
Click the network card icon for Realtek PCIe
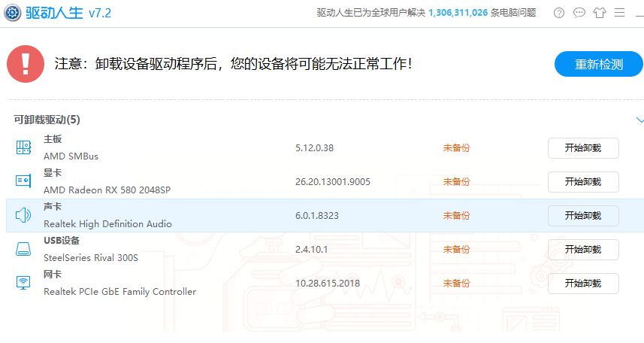(23, 283)
